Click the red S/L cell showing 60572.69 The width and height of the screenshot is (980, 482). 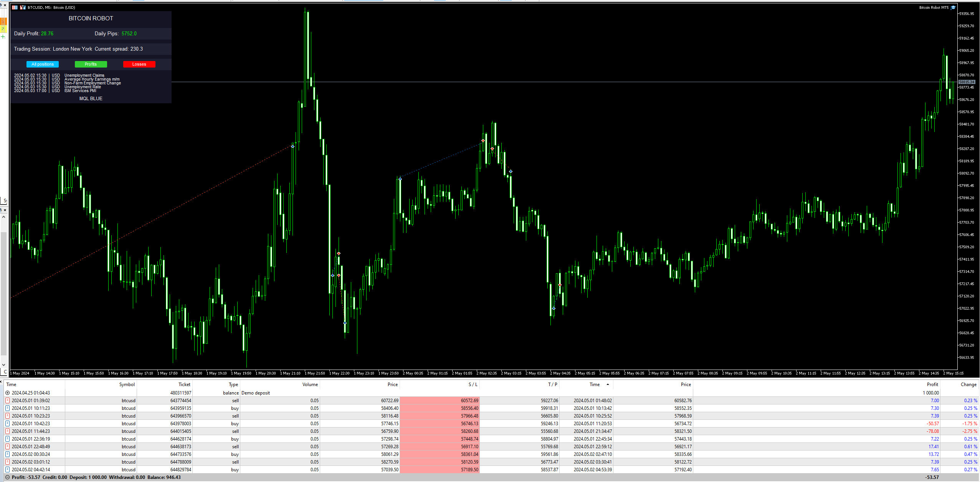point(440,400)
